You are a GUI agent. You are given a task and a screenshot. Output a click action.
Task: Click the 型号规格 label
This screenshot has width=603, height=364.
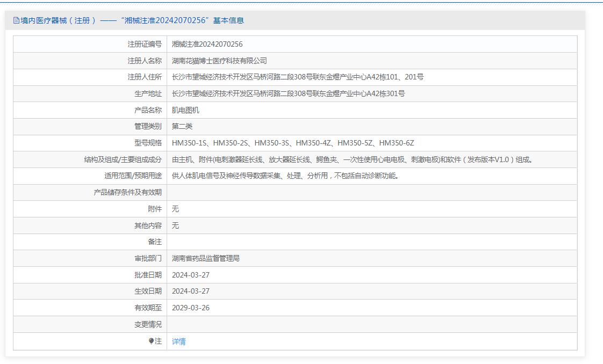coord(148,143)
